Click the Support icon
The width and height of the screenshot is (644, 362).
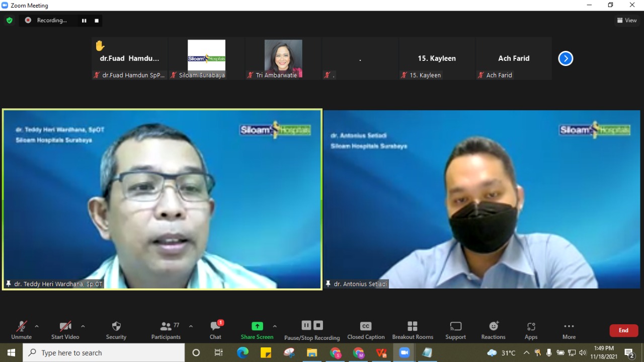[x=455, y=330]
